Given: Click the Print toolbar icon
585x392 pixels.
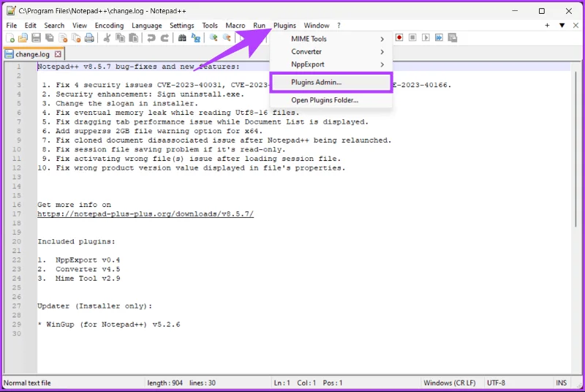Looking at the screenshot, I should pyautogui.click(x=89, y=38).
